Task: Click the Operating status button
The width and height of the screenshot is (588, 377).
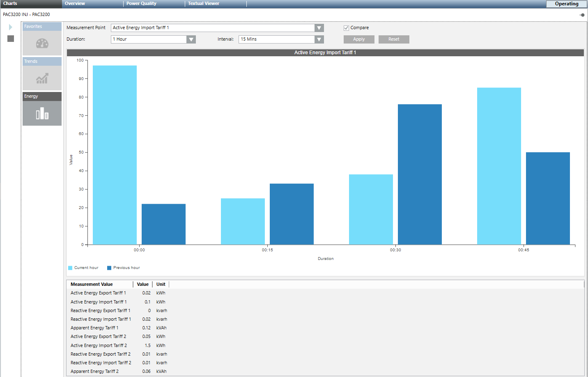Action: point(566,4)
